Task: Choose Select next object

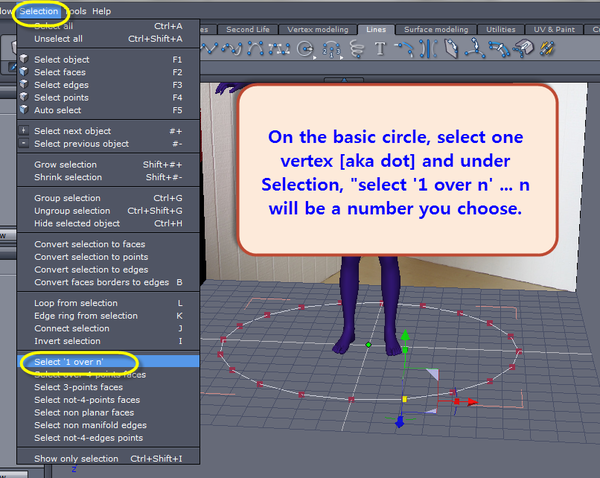Action: coord(108,131)
